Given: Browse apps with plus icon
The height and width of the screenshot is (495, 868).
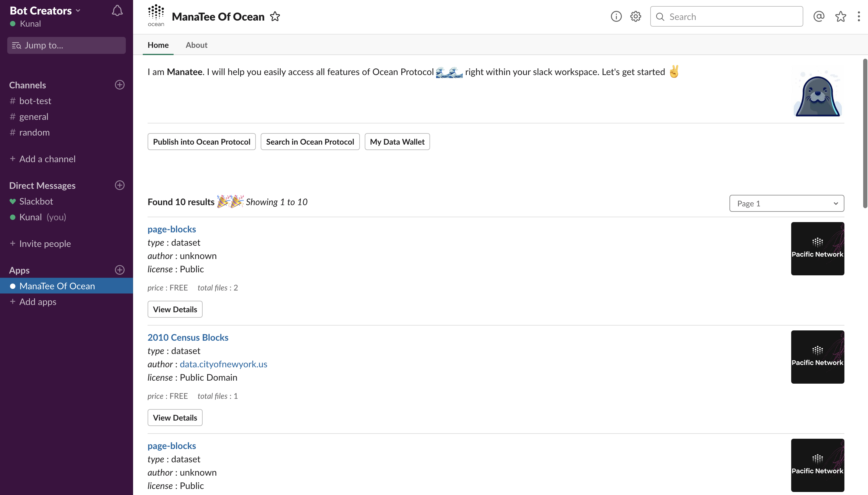Looking at the screenshot, I should pos(119,270).
